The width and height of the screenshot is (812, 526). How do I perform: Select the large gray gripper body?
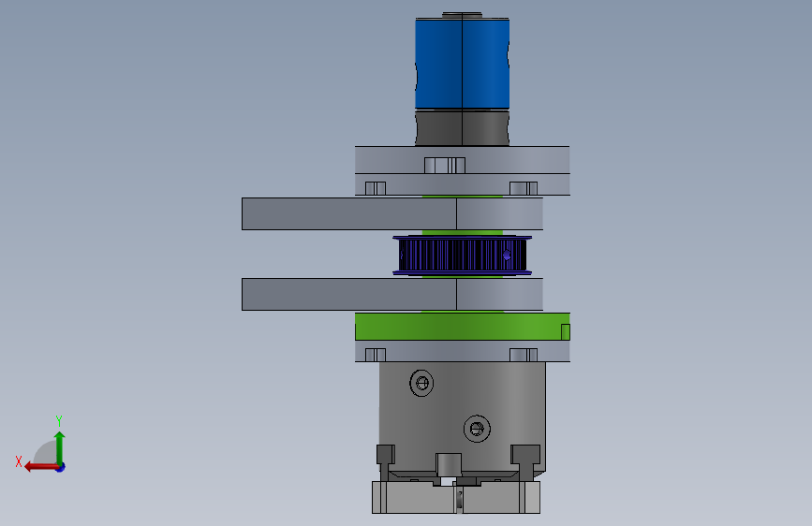pos(462,416)
